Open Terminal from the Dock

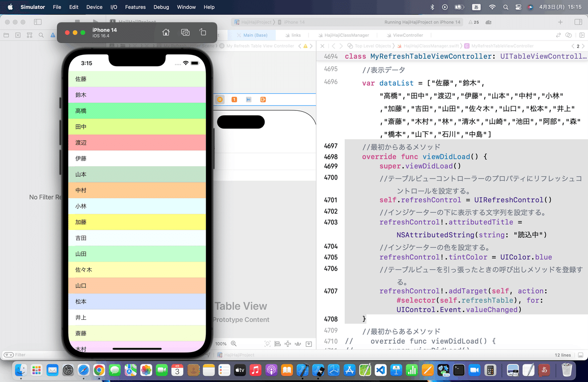459,370
